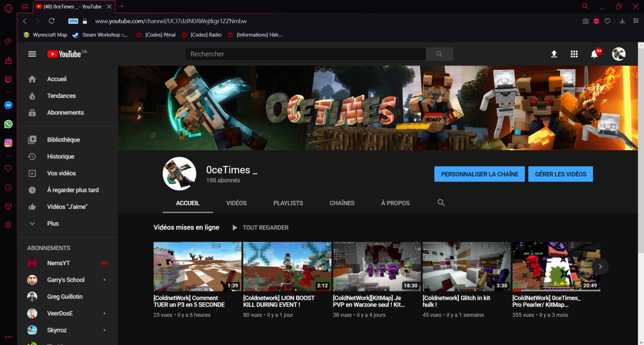The width and height of the screenshot is (644, 345).
Task: Reload the page
Action: pyautogui.click(x=52, y=21)
